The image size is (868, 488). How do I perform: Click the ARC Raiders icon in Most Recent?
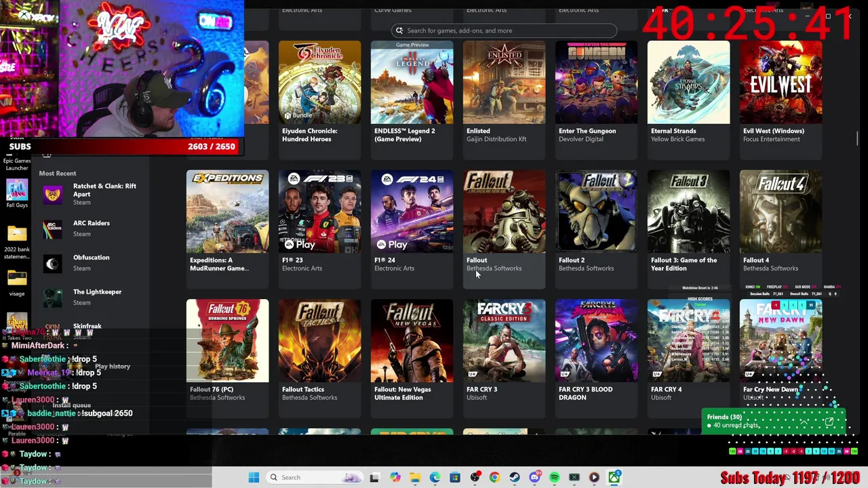tap(53, 229)
